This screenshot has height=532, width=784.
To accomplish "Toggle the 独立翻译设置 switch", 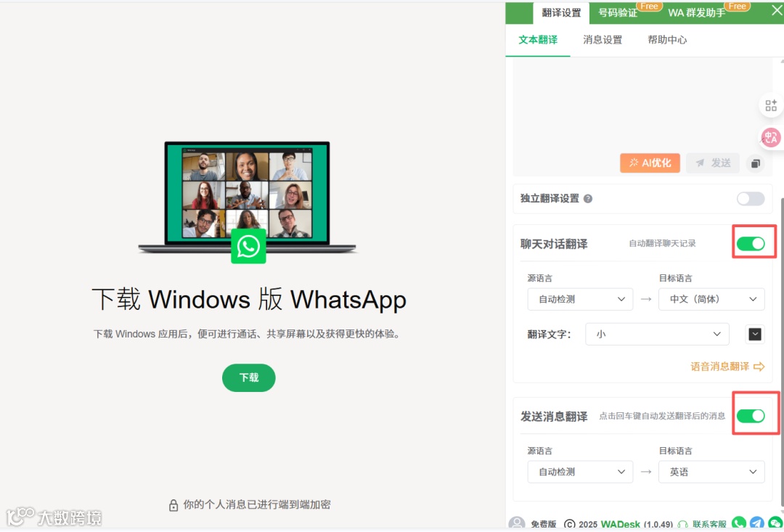I will point(751,198).
